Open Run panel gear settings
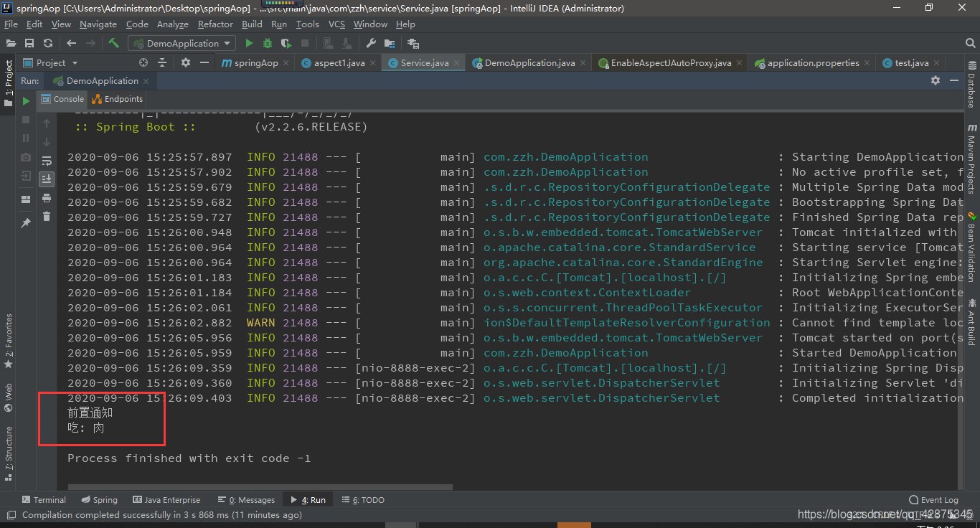Viewport: 980px width, 528px height. click(x=936, y=81)
